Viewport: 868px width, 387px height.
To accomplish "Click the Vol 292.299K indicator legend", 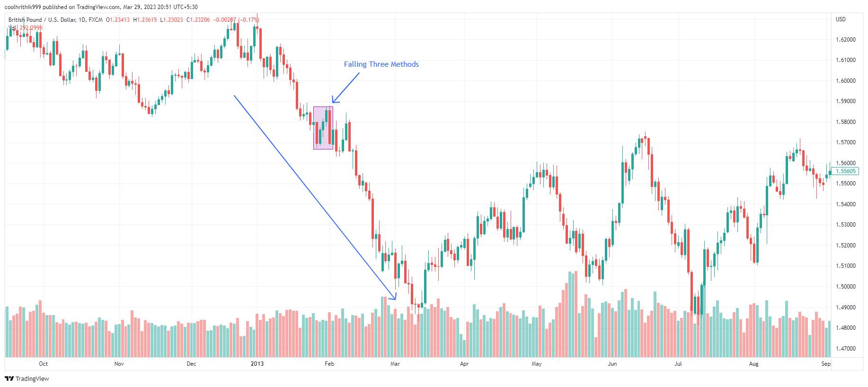I will coord(26,28).
